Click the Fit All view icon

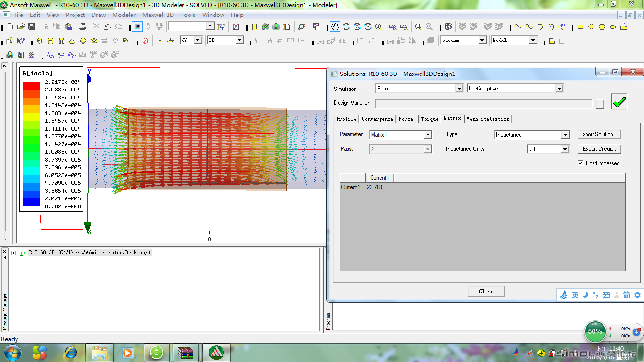(418, 26)
